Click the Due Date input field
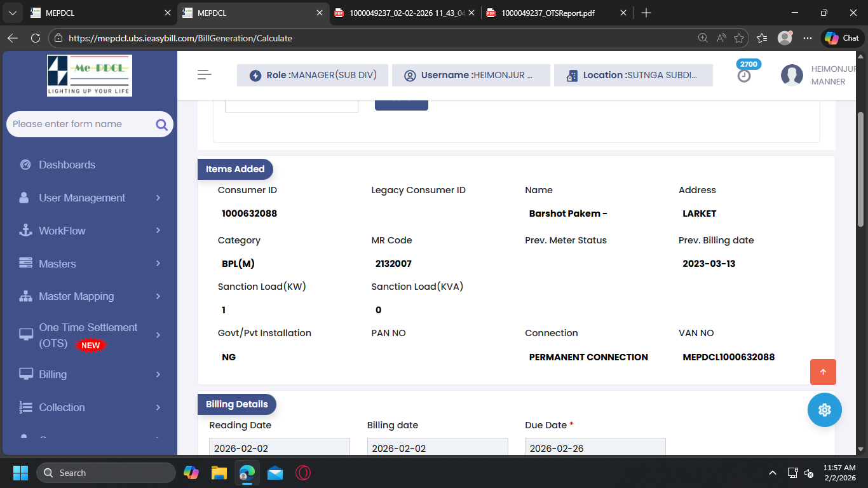 (x=595, y=447)
